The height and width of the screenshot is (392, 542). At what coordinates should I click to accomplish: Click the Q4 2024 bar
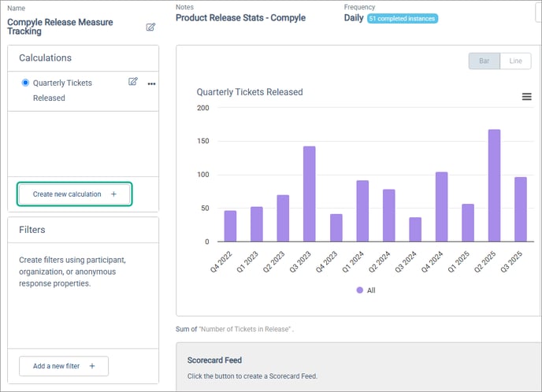[441, 207]
